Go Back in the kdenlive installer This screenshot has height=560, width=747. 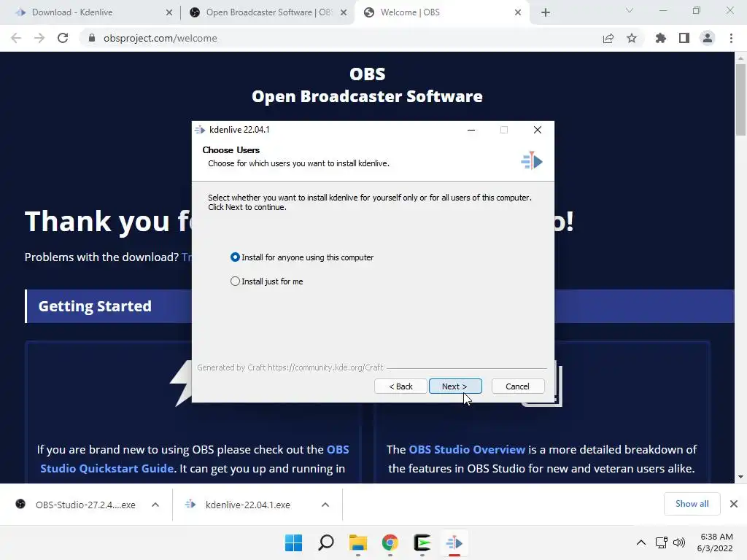(x=400, y=386)
